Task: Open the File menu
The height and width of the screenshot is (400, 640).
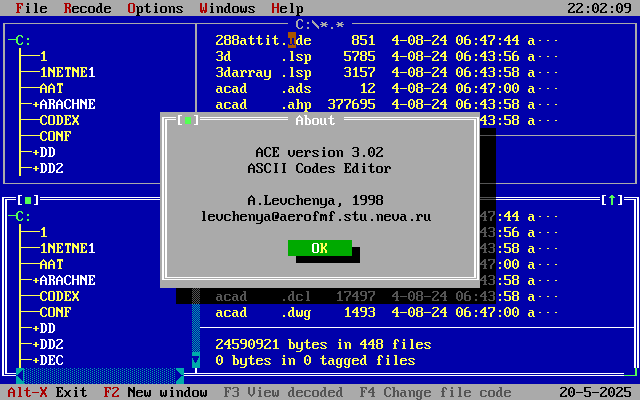Action: 31,8
